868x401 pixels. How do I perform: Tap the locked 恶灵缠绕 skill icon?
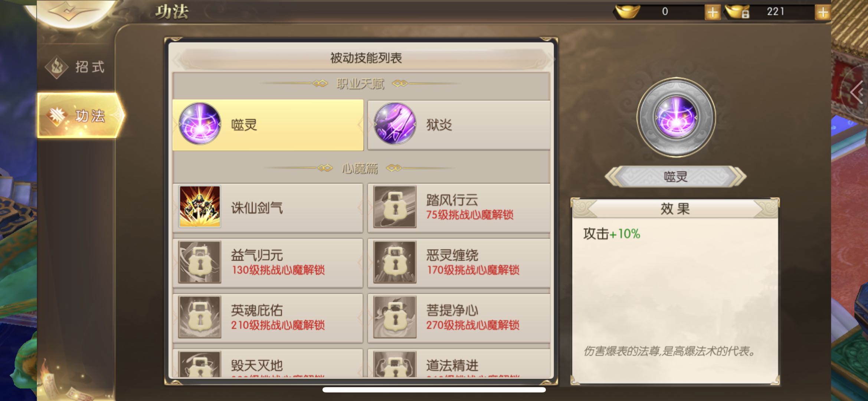(394, 262)
